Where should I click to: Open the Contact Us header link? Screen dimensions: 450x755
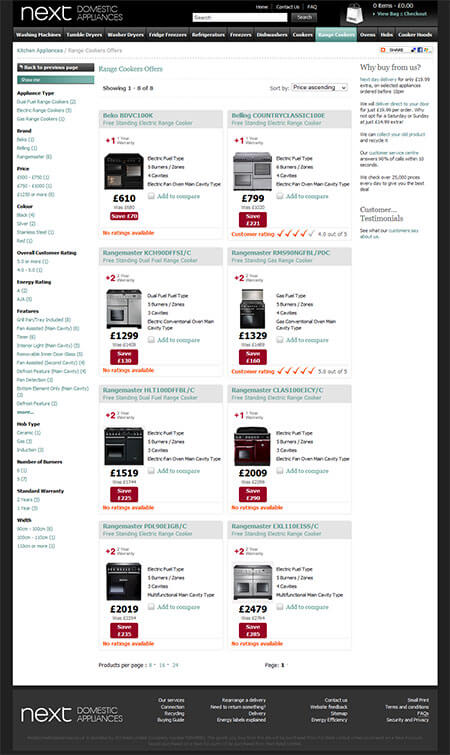[287, 7]
